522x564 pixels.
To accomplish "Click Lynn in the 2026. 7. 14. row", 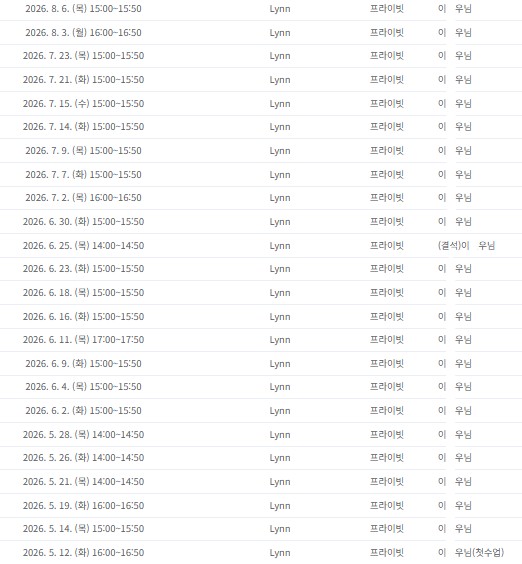I will click(x=280, y=127).
